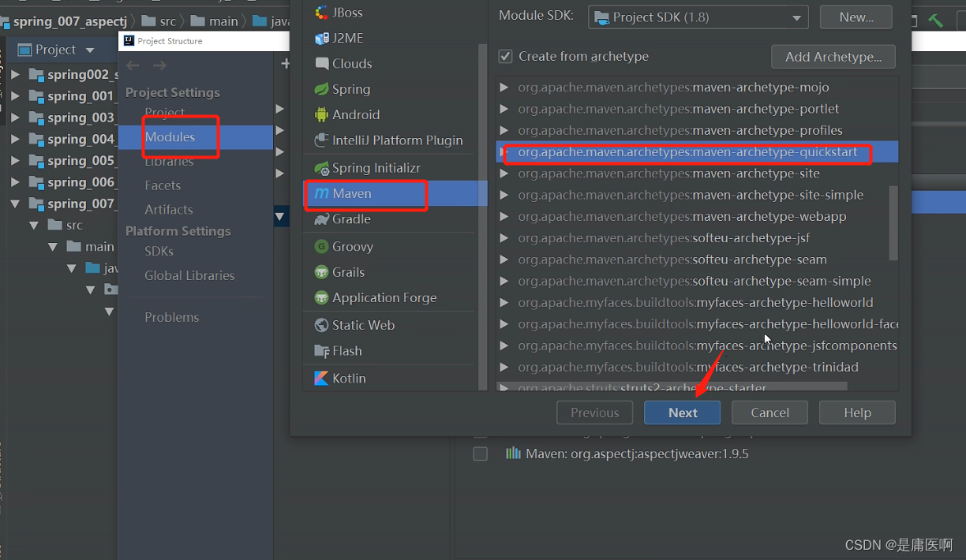Select maven-archetype-quickstart row

coord(697,152)
